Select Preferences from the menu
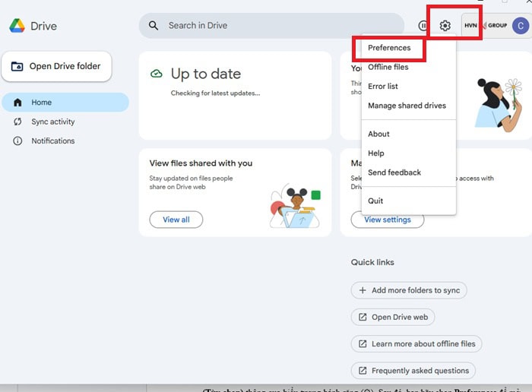This screenshot has width=532, height=392. point(389,48)
